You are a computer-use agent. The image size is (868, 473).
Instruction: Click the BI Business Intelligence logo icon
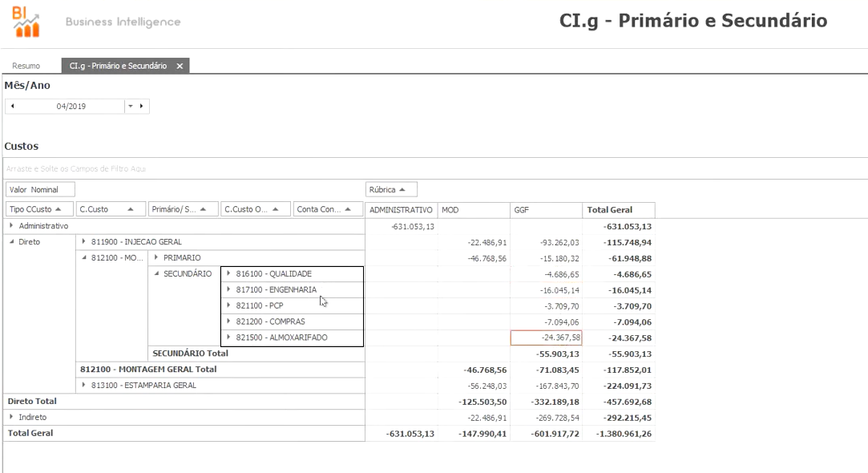(x=26, y=22)
